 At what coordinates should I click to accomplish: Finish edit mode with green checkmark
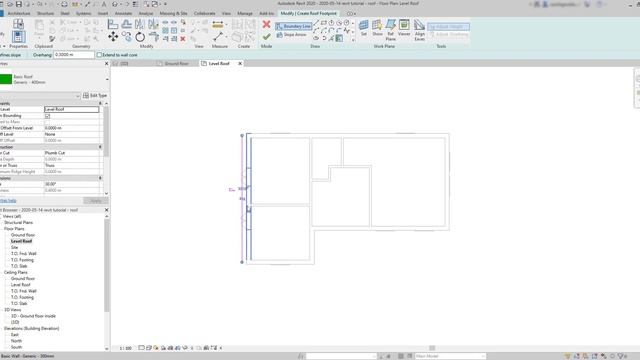point(267,37)
